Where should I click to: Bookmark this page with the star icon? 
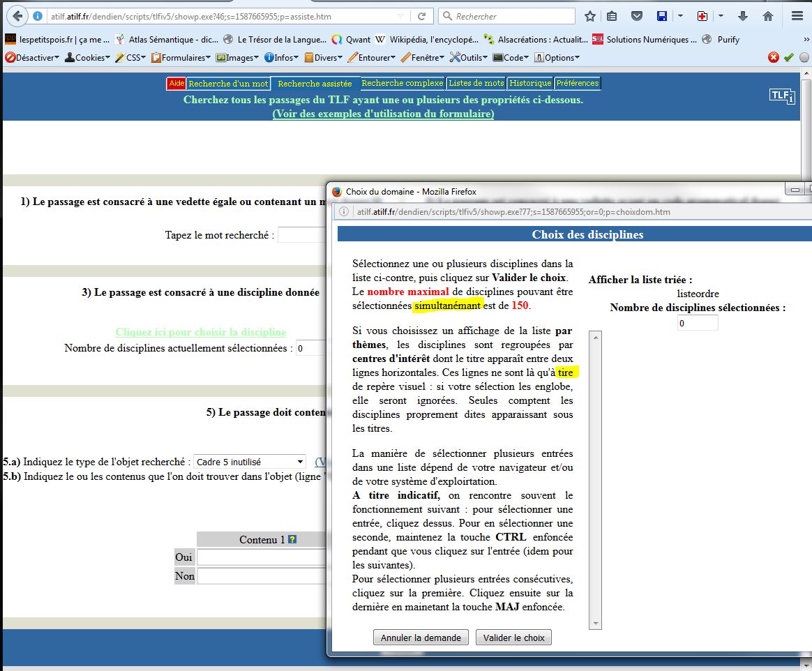click(590, 16)
